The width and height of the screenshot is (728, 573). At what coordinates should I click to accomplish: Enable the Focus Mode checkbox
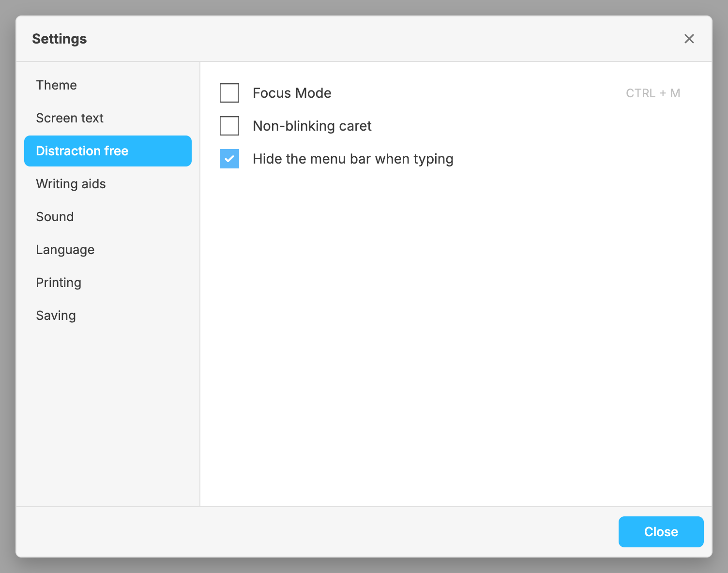229,93
